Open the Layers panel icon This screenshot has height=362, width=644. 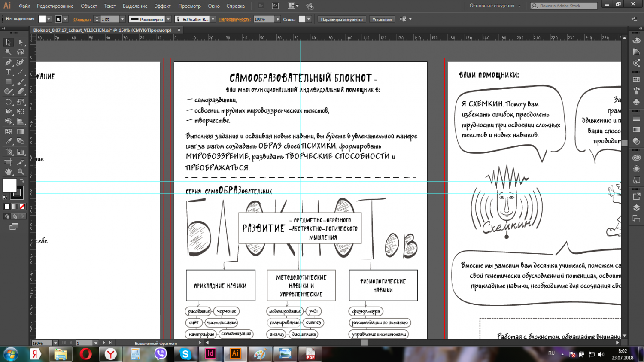click(x=636, y=208)
